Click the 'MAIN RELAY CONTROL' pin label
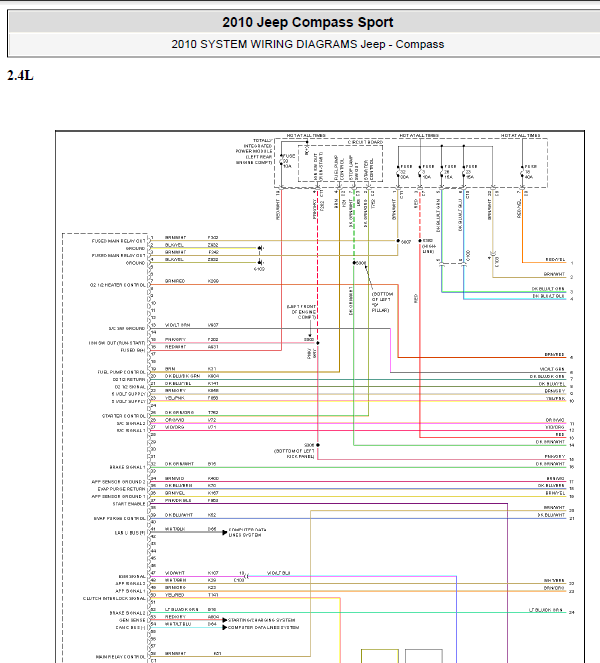This screenshot has width=600, height=663. click(121, 657)
